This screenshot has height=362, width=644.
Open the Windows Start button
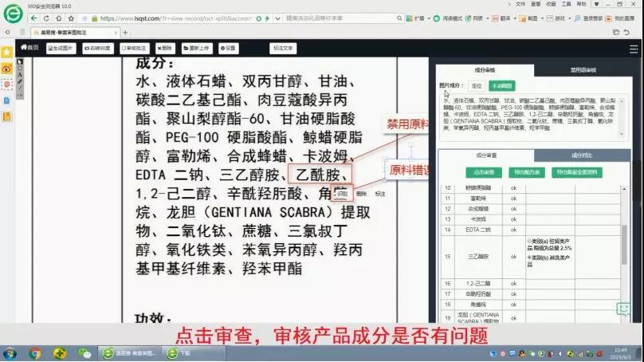pos(10,353)
